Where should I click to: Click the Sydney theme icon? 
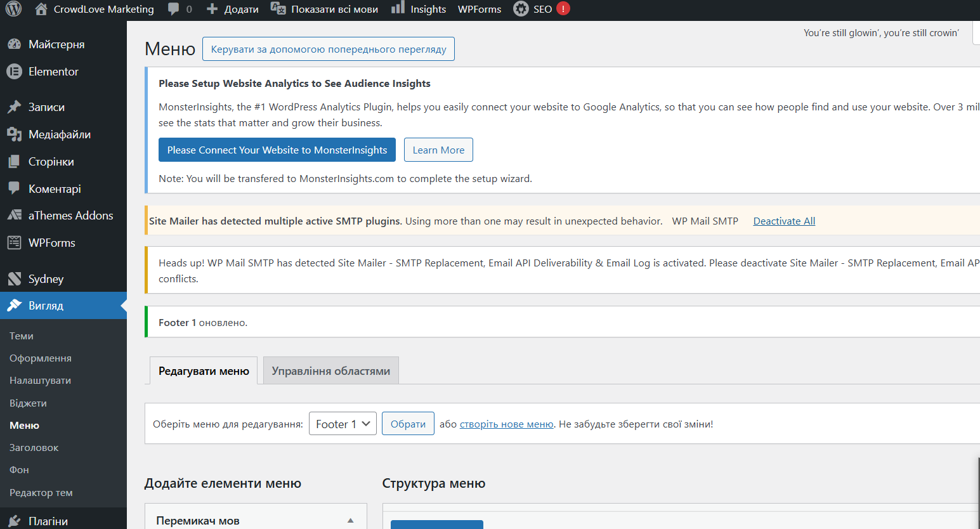(14, 279)
